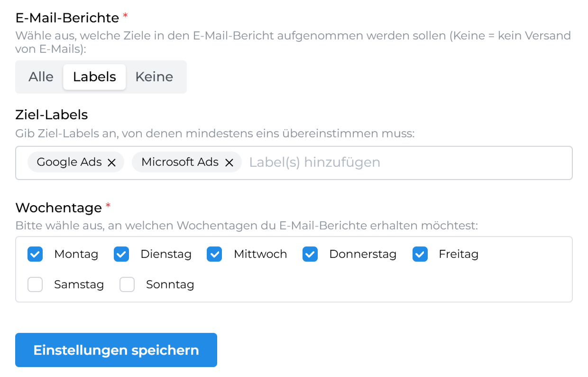Viewport: 588px width, 377px height.
Task: Uncheck the Donnerstag checkbox
Action: 310,254
